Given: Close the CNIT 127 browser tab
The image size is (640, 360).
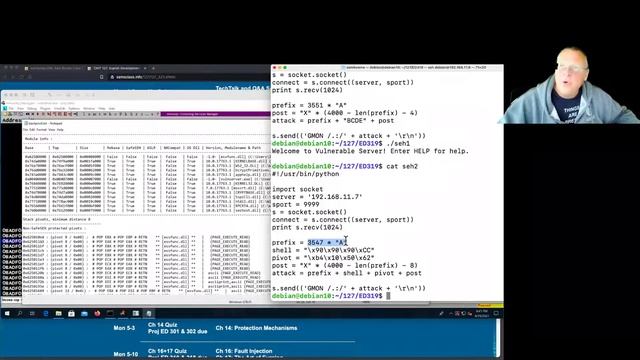Looking at the screenshot, I should (144, 68).
